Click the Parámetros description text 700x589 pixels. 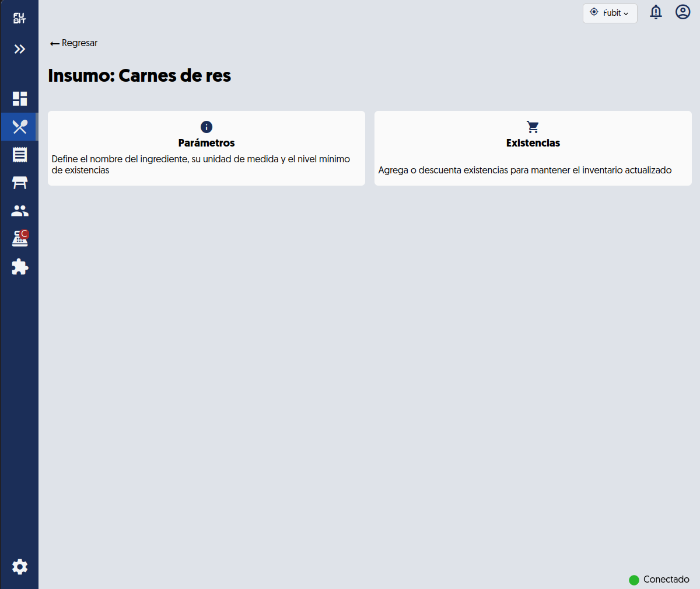pos(201,165)
